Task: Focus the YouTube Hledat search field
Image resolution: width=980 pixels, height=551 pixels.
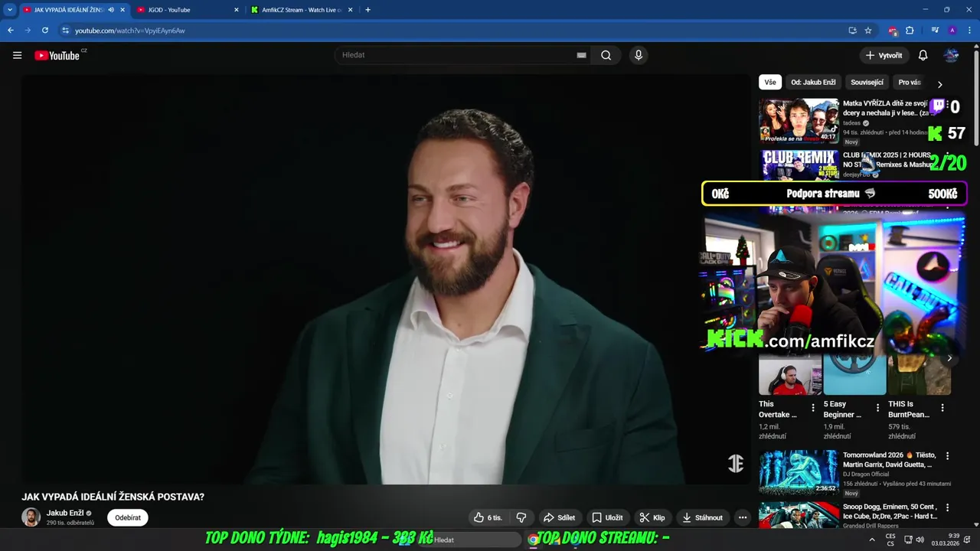Action: [x=456, y=55]
